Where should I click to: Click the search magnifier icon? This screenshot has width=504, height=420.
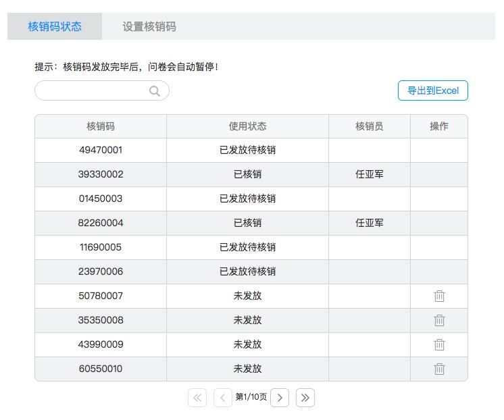[155, 91]
